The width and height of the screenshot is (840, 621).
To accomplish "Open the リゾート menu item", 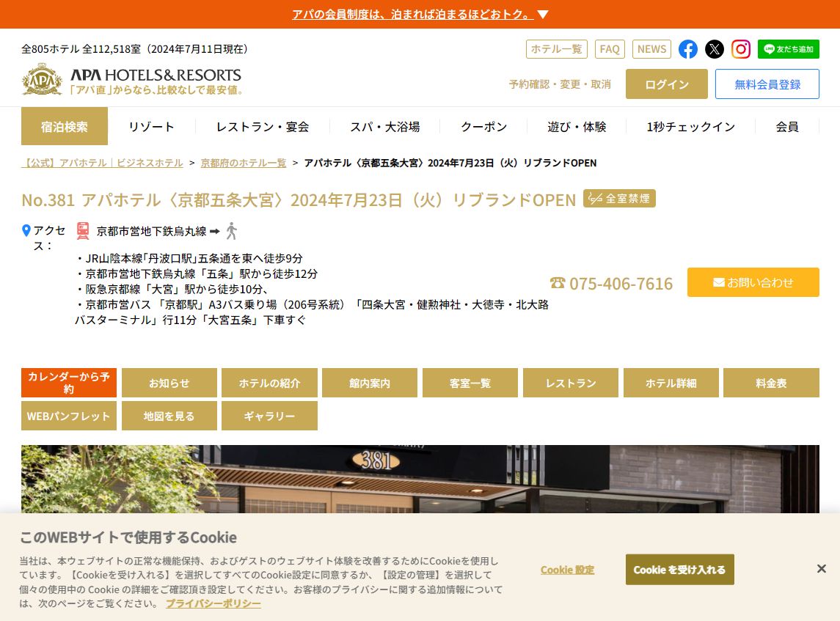I will [152, 126].
